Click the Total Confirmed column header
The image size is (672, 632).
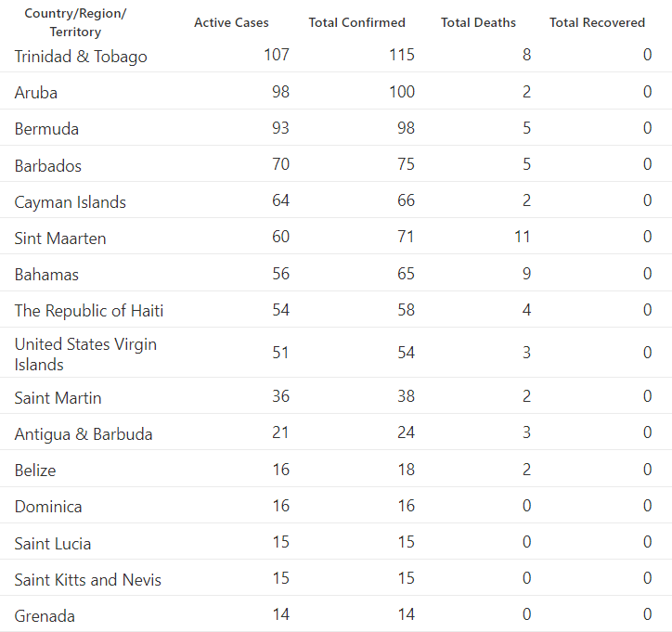coord(356,22)
